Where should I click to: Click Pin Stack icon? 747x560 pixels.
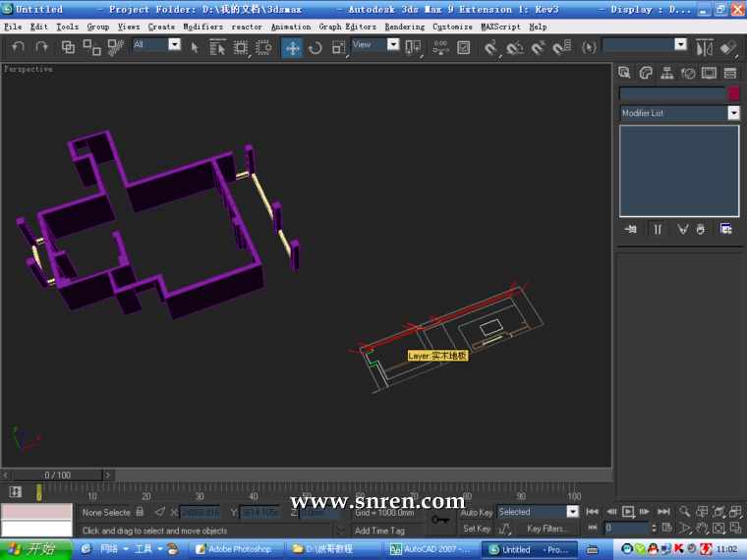click(x=631, y=230)
